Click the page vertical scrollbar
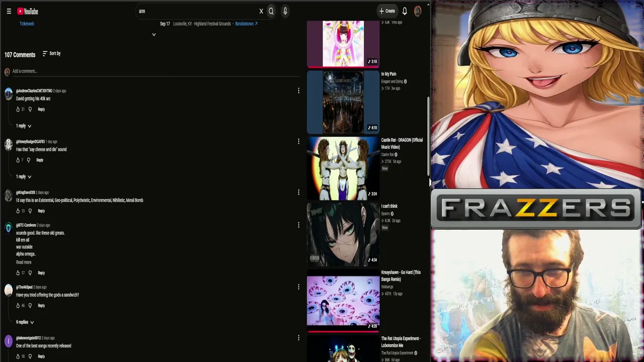 tap(428, 136)
